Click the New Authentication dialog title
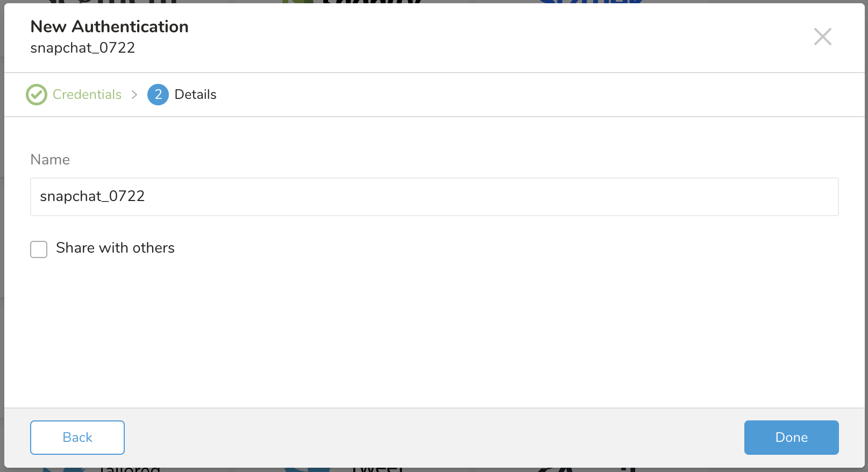The height and width of the screenshot is (472, 868). pos(109,26)
